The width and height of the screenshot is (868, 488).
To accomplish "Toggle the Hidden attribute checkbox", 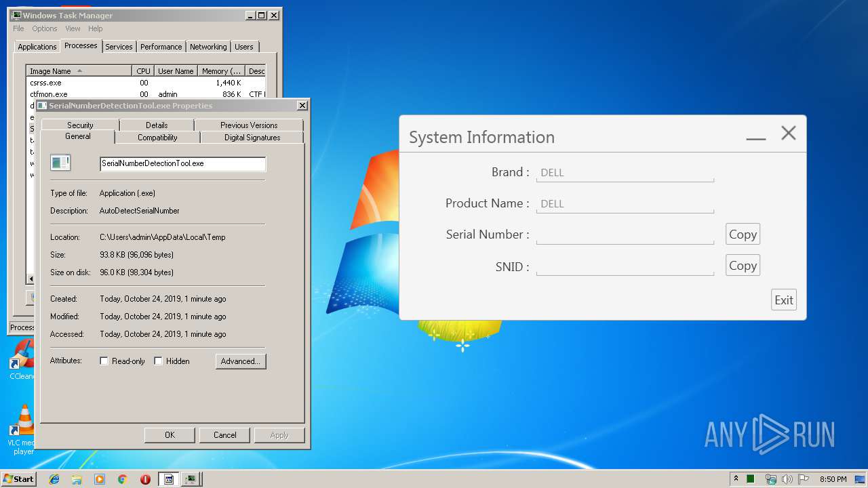I will pyautogui.click(x=158, y=361).
